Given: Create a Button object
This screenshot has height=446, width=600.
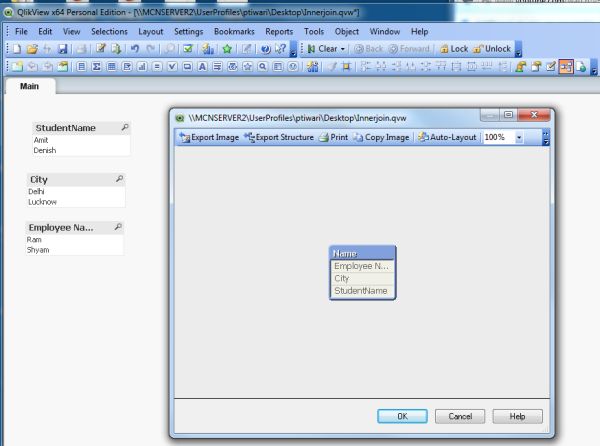Looking at the screenshot, I should pos(187,67).
